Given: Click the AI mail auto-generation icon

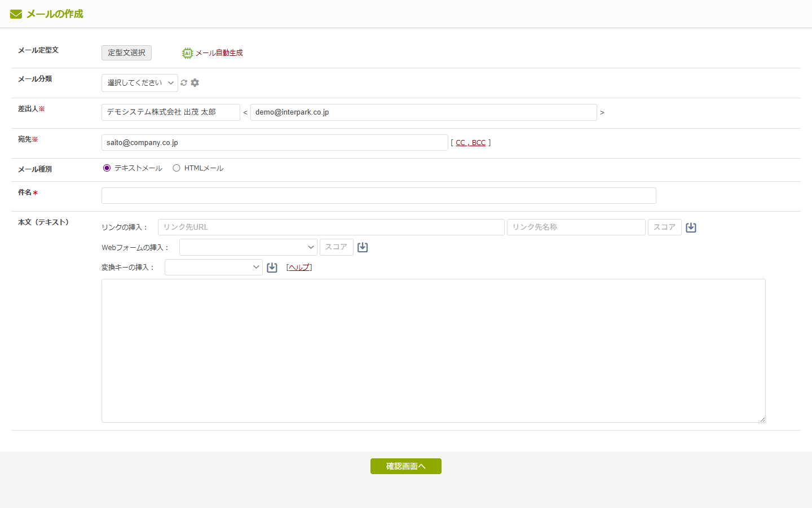Looking at the screenshot, I should 187,53.
